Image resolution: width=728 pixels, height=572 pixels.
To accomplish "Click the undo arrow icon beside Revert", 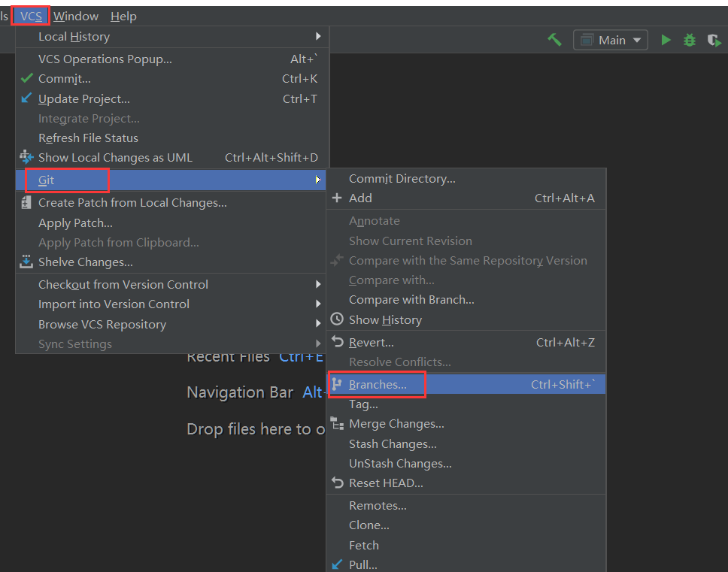I will pyautogui.click(x=338, y=342).
